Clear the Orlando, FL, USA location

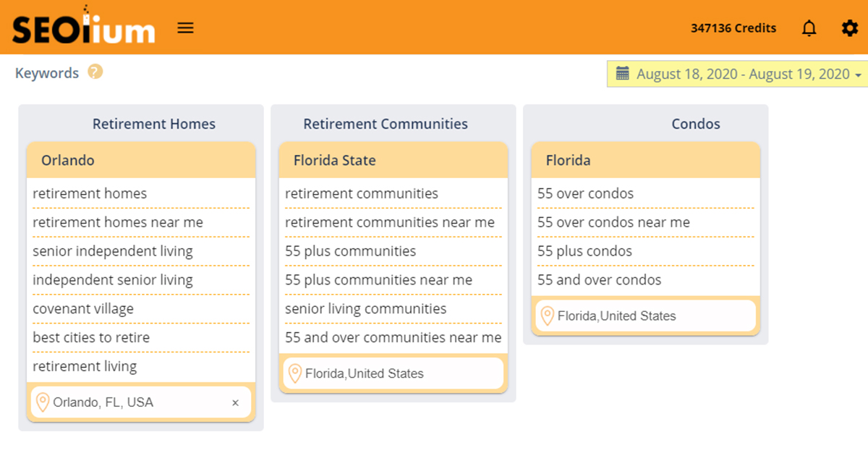click(235, 403)
